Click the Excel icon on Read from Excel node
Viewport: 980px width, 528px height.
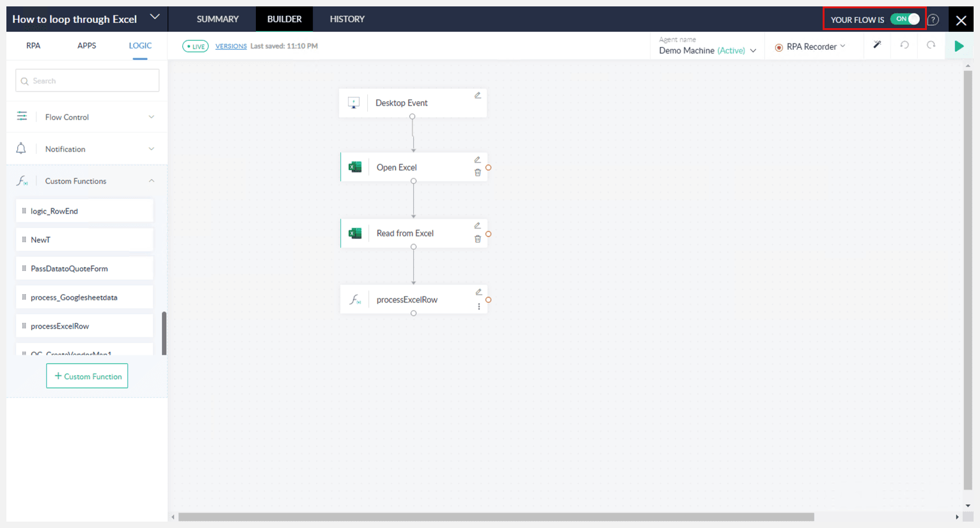tap(355, 233)
